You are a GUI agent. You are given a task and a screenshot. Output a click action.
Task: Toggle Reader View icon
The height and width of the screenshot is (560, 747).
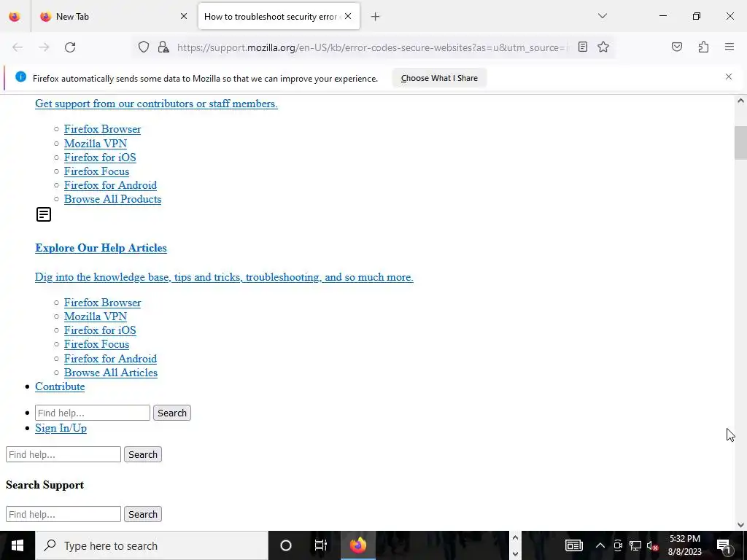583,47
